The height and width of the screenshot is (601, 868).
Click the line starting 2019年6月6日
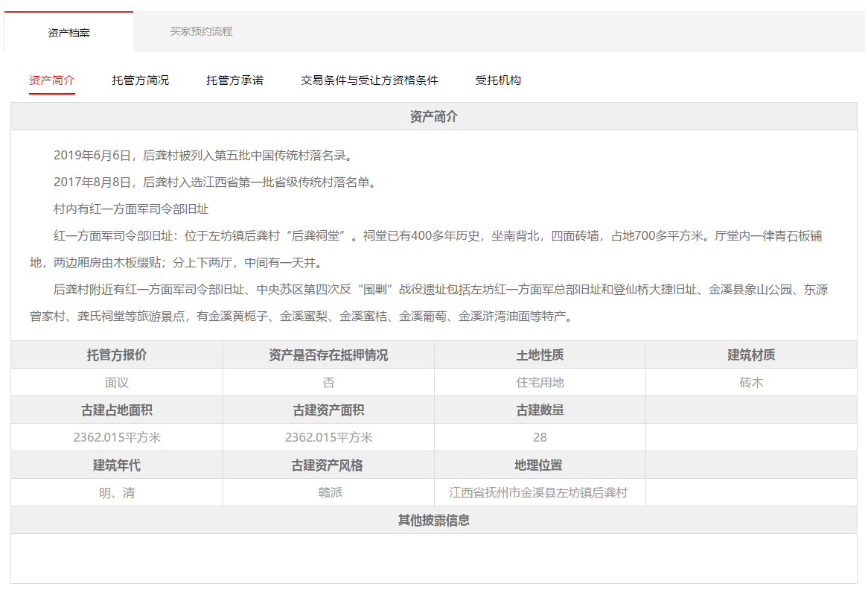click(x=202, y=156)
